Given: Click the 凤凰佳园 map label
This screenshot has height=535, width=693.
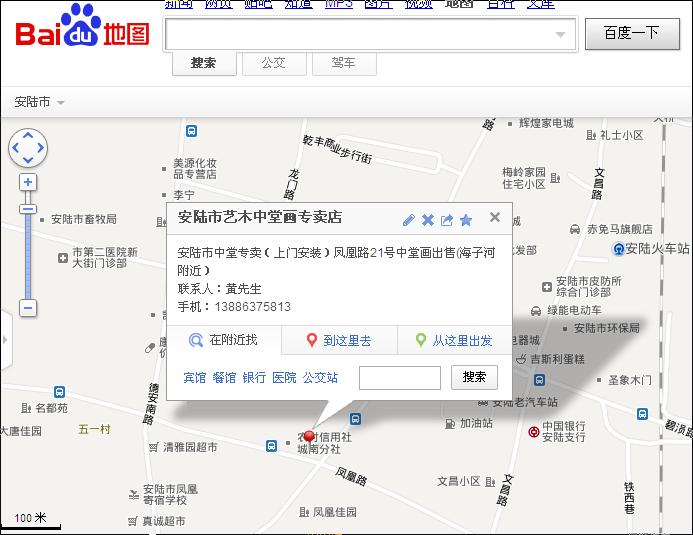Looking at the screenshot, I should tap(335, 512).
